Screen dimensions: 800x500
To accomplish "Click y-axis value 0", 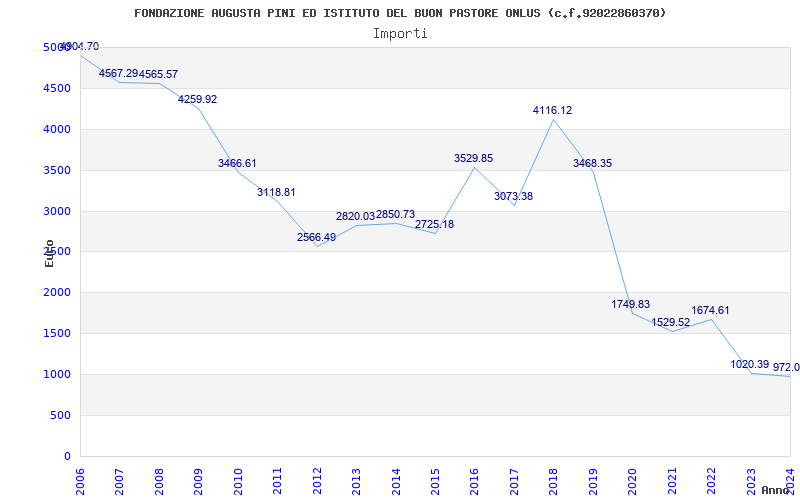I will 68,456.
